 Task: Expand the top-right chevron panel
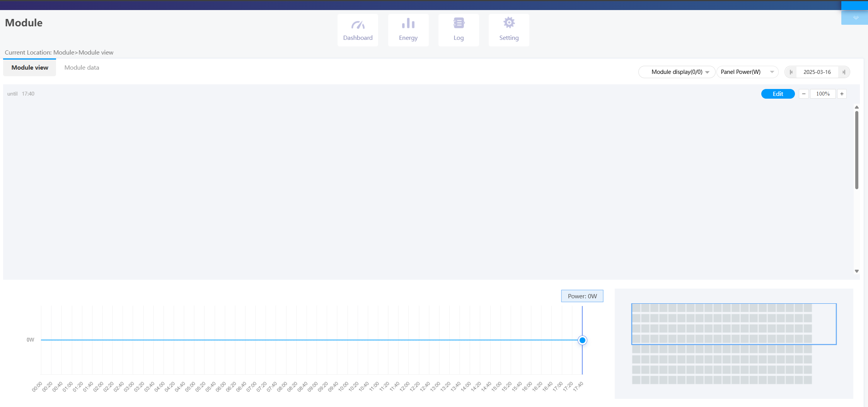856,18
